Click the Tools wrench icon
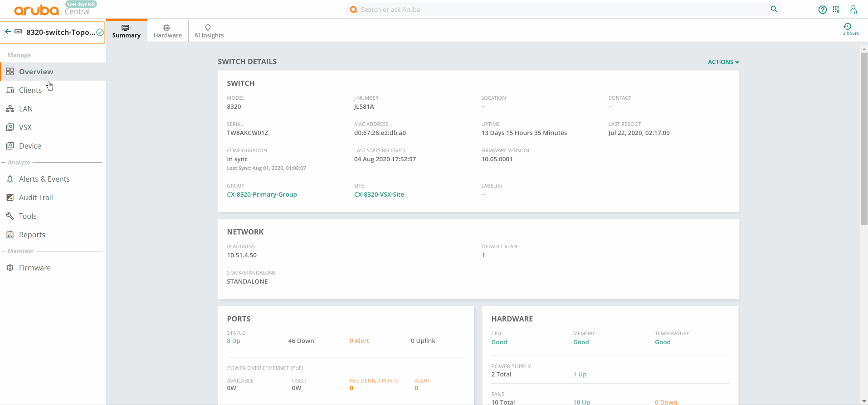Viewport: 868px width, 405px height. pos(10,216)
